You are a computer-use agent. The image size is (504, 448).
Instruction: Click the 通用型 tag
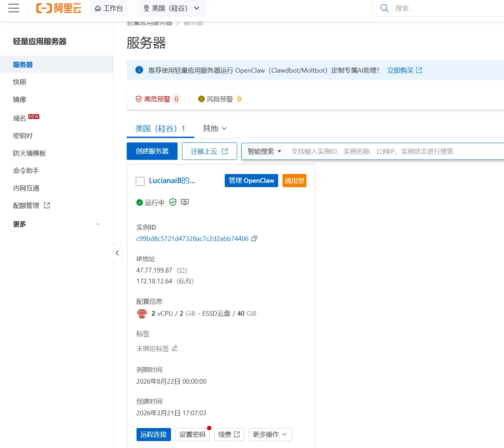(x=294, y=181)
